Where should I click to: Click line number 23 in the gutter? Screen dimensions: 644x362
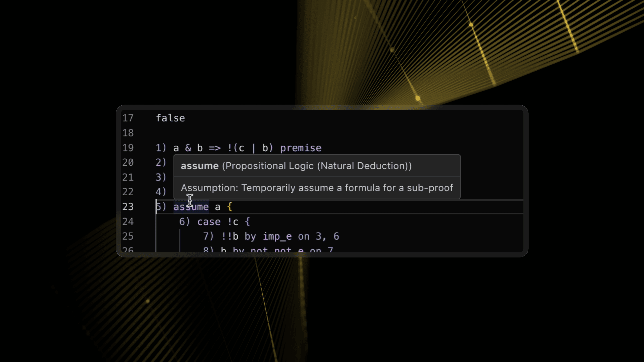coord(128,207)
